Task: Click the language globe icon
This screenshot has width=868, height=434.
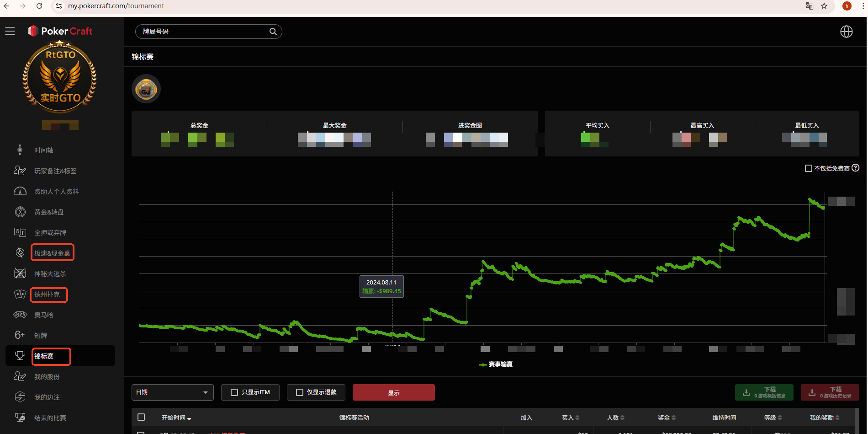Action: click(x=847, y=32)
